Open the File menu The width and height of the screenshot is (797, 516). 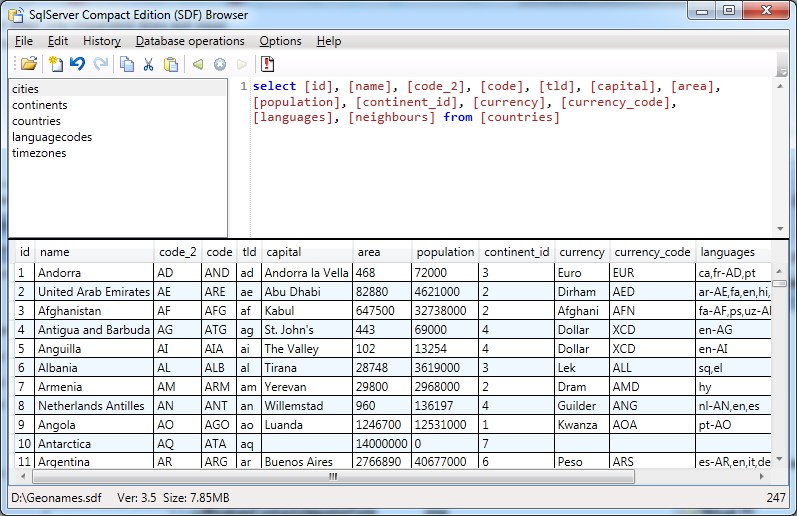pos(24,41)
